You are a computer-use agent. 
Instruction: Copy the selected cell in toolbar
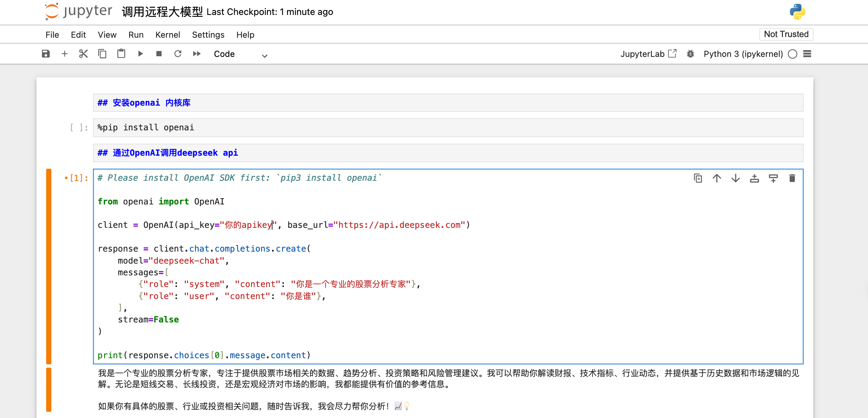click(102, 54)
